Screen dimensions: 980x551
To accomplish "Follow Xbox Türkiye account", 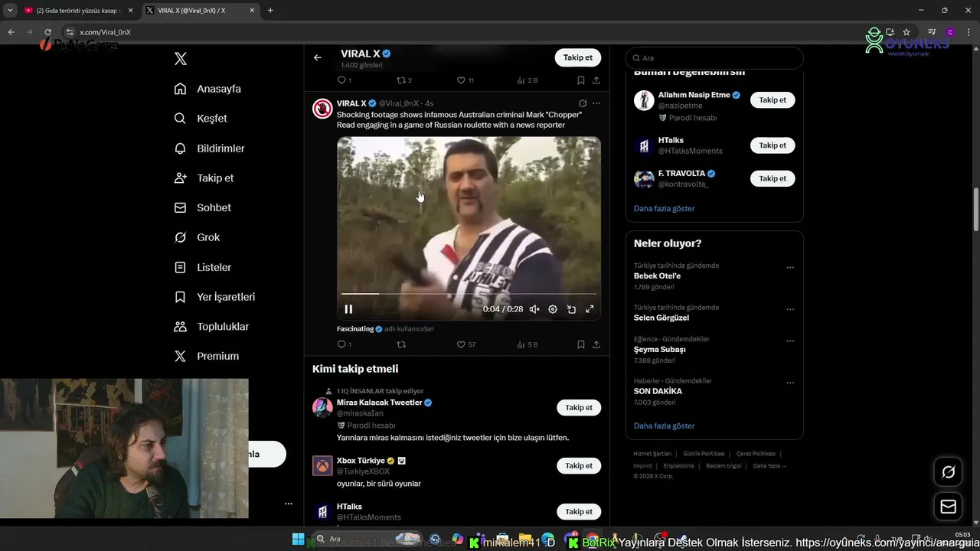I will coord(579,466).
